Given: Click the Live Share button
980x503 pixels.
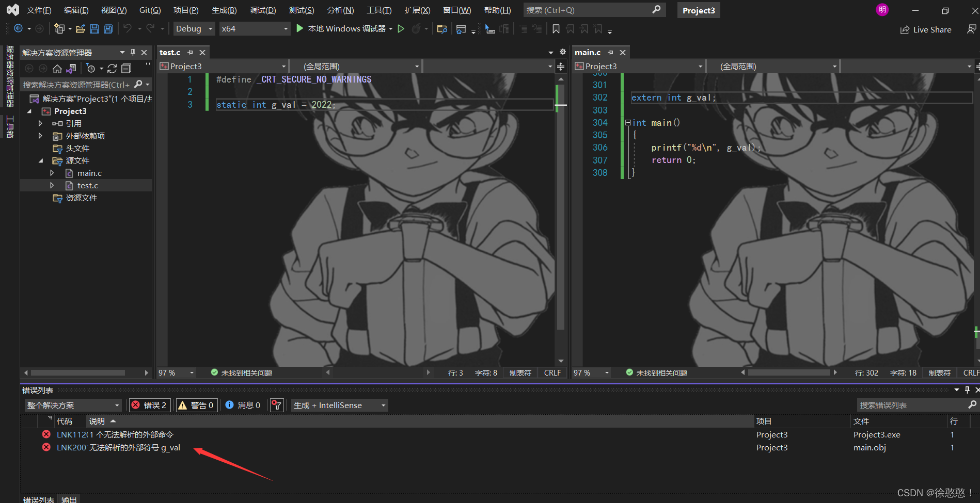Looking at the screenshot, I should click(926, 30).
